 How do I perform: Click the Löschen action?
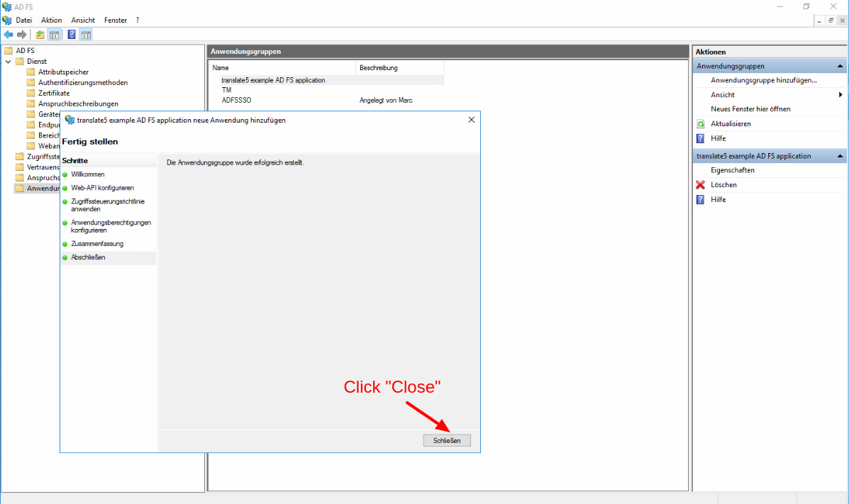pyautogui.click(x=723, y=185)
